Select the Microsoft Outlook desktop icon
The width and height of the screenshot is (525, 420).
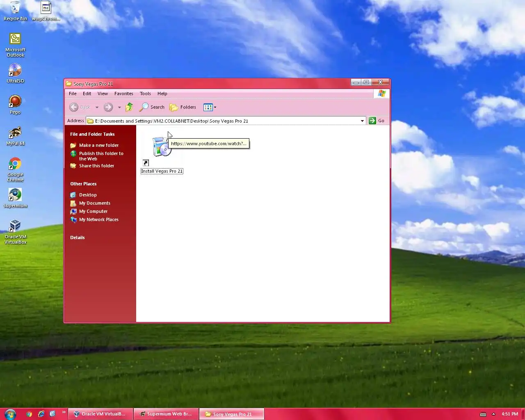tap(15, 45)
